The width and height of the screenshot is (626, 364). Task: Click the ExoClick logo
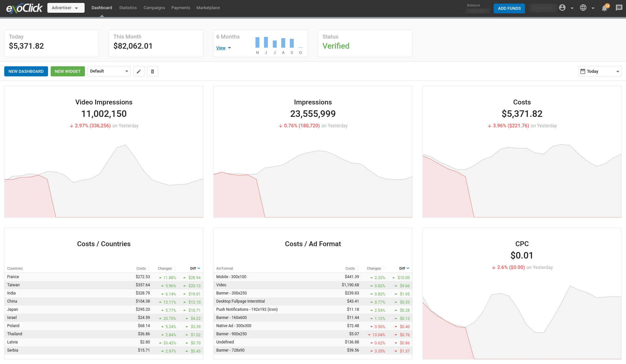click(24, 8)
